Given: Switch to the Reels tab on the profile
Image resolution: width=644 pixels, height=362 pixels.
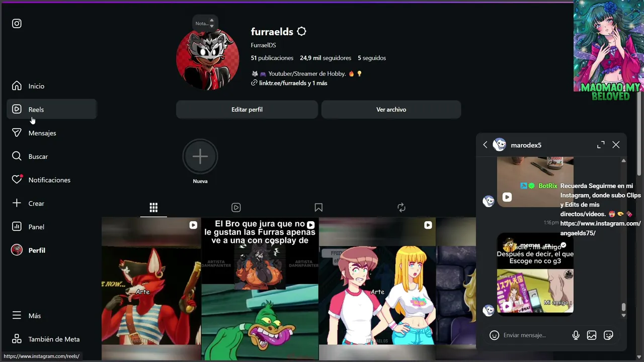Looking at the screenshot, I should coord(236,208).
